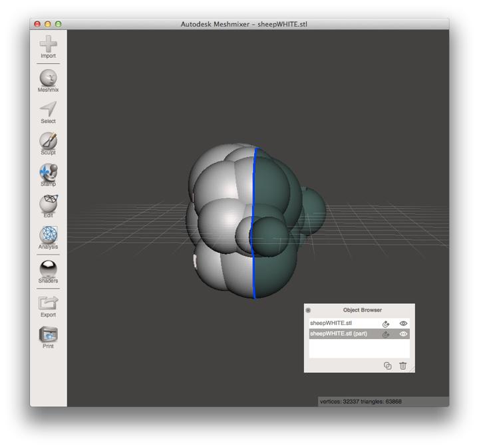Open the Shaders panel
Viewport: 479px width, 448px height.
[48, 271]
